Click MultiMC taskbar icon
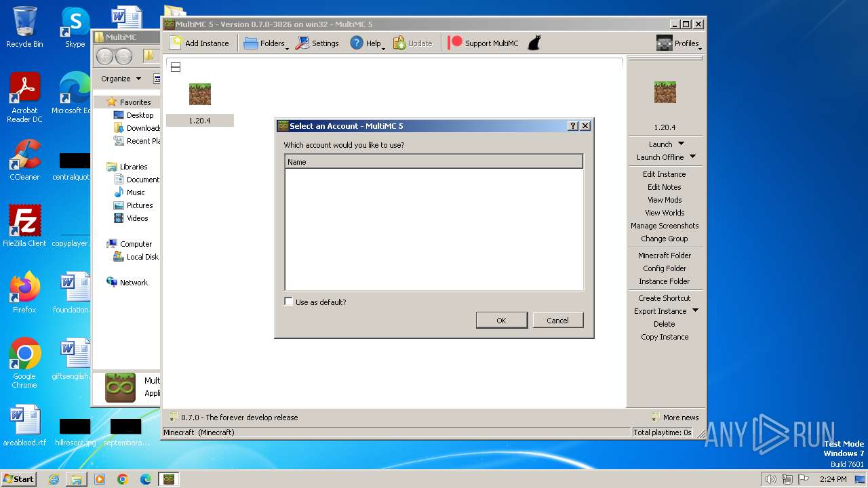Screen dimensions: 868x488 (169, 479)
